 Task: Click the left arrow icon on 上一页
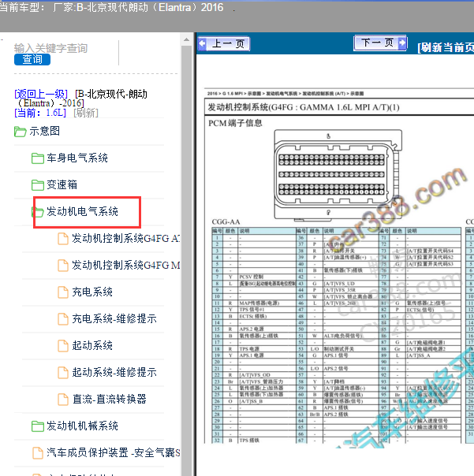click(202, 43)
